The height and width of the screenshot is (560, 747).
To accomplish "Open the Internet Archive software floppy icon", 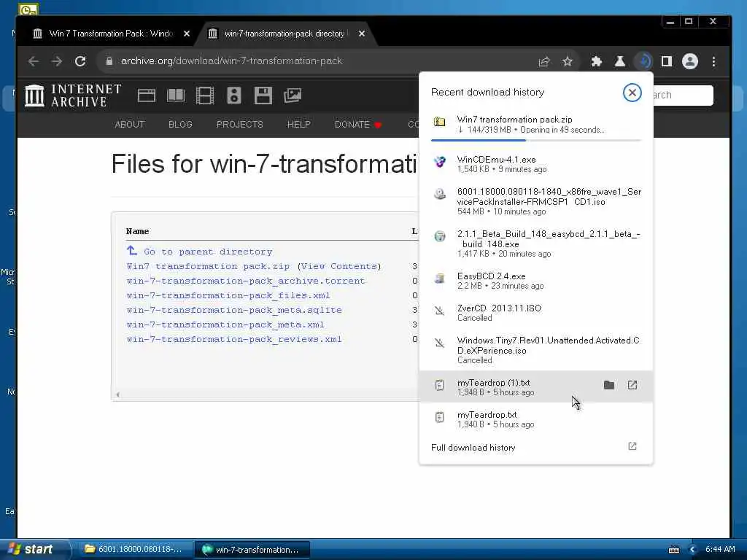I will point(263,96).
